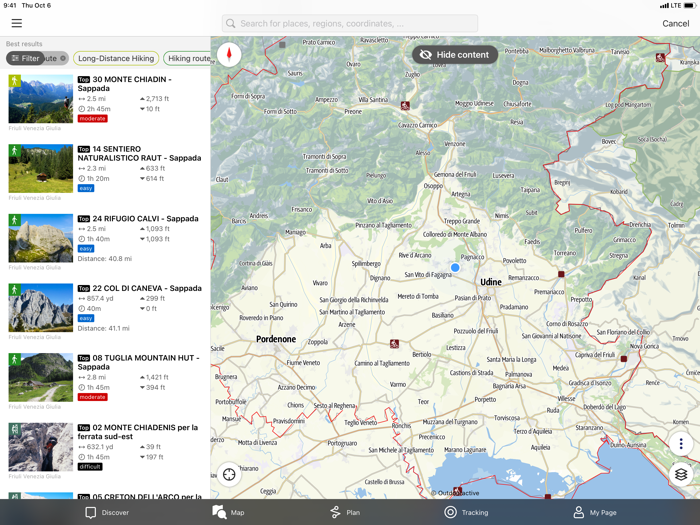Open the My Page tab
Viewport: 700px width, 525px height.
594,512
